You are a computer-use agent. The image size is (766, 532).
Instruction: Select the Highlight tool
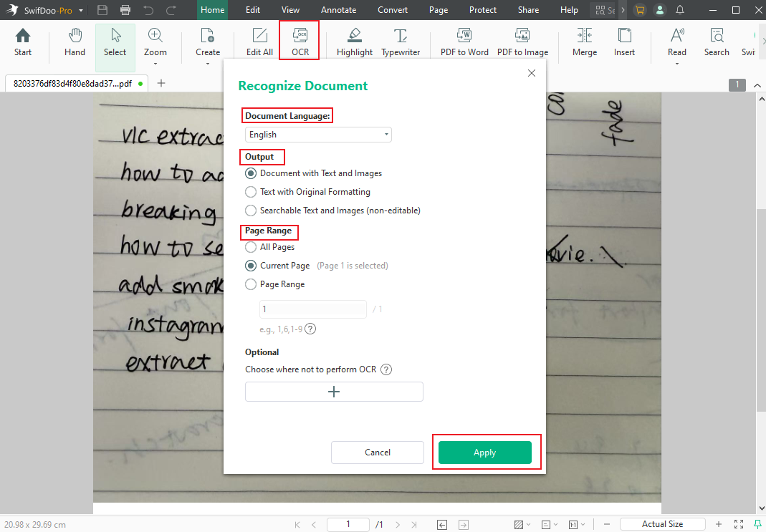pyautogui.click(x=355, y=42)
